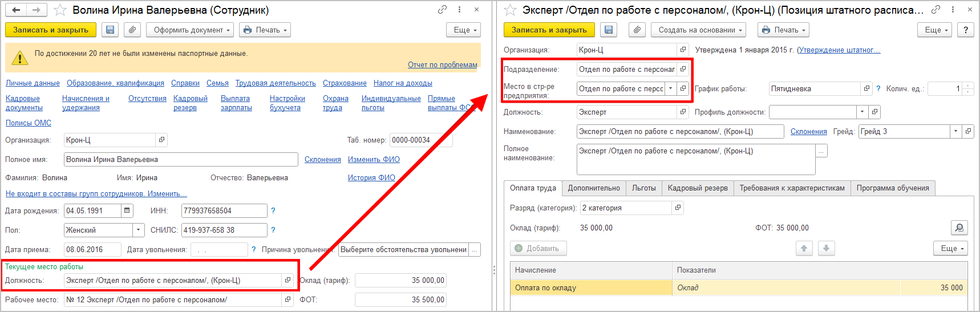Expand Пол dropdown Женский

coord(139,230)
